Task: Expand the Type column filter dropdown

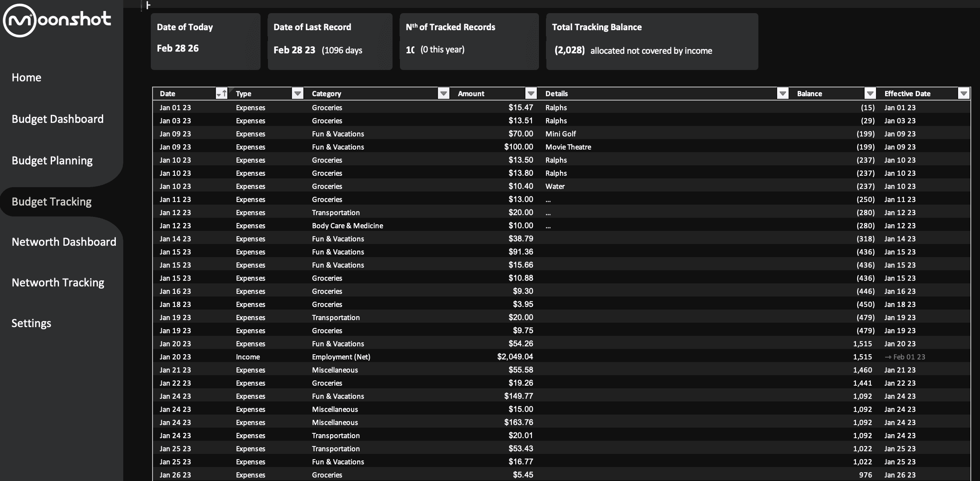Action: 298,94
